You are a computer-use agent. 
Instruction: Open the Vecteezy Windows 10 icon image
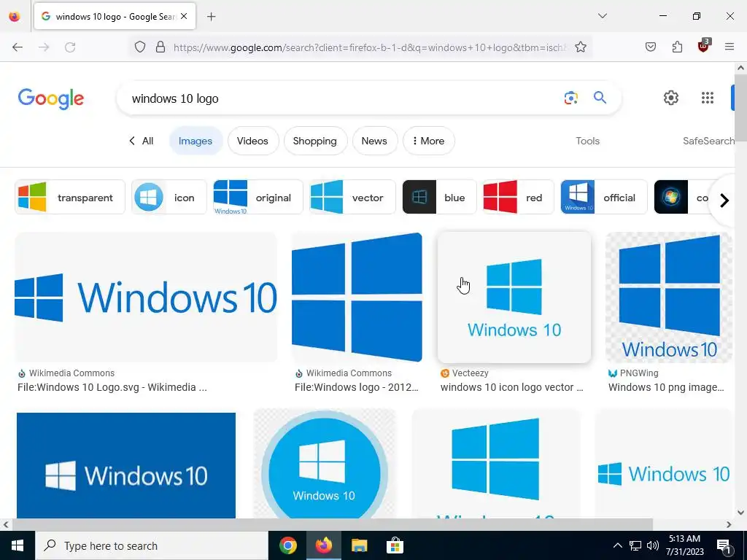coord(514,297)
